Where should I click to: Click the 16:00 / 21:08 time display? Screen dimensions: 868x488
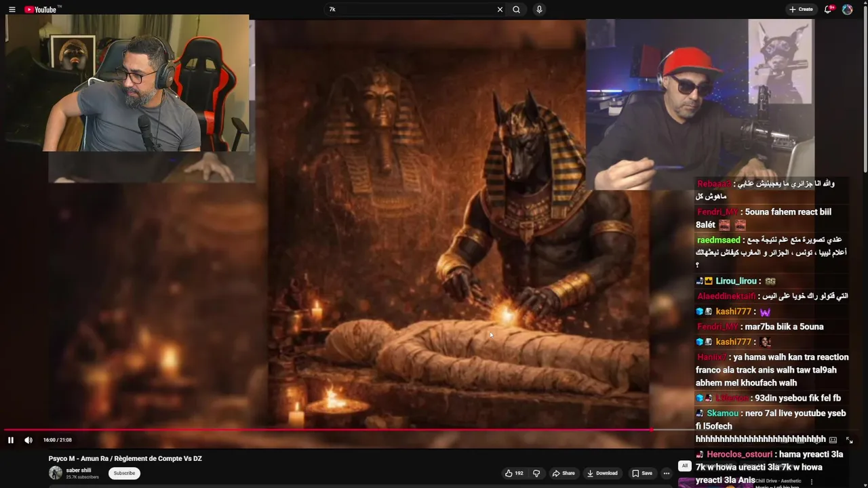tap(58, 440)
